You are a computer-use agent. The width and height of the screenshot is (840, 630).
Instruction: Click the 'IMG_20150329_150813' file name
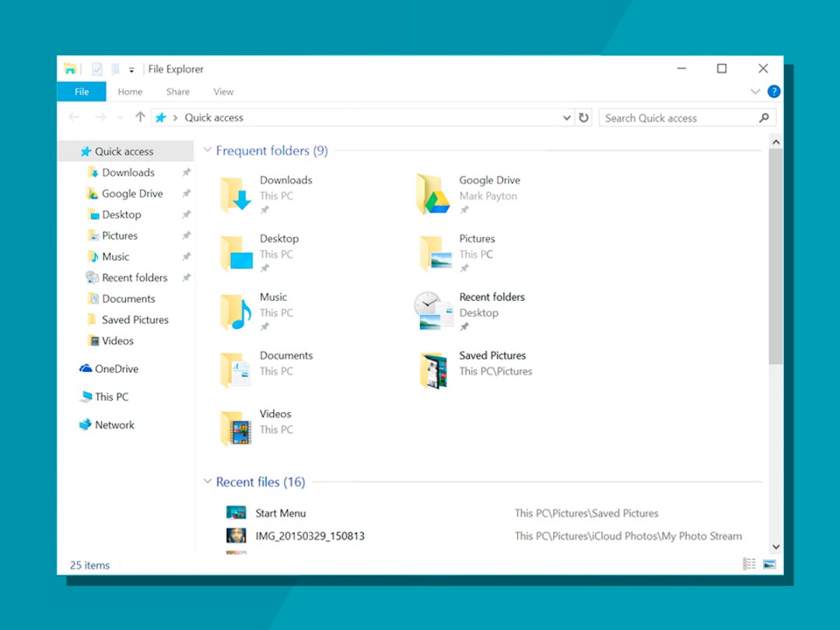[x=310, y=536]
